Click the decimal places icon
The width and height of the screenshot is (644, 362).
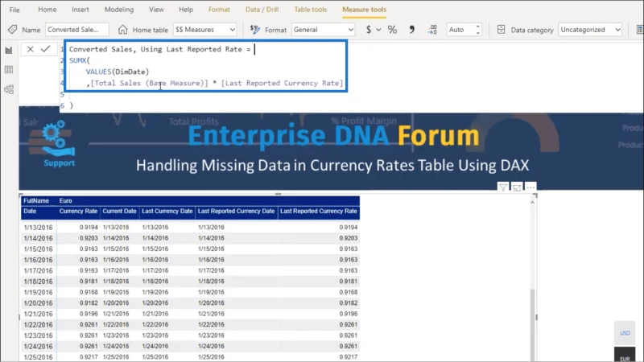pyautogui.click(x=432, y=30)
